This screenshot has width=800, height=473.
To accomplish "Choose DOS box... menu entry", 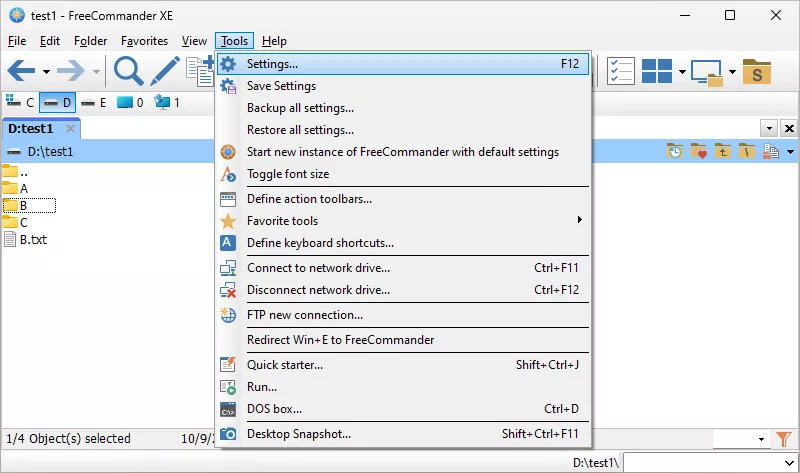I will tap(403, 408).
